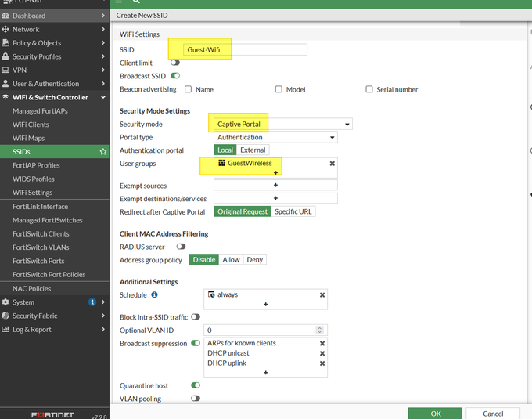
Task: Expand the Security Fabric menu
Action: click(54, 316)
